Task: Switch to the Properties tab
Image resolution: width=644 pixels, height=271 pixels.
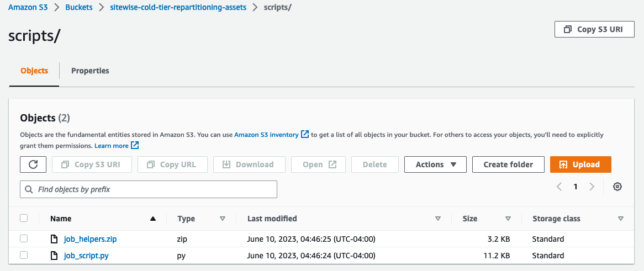Action: [x=91, y=71]
